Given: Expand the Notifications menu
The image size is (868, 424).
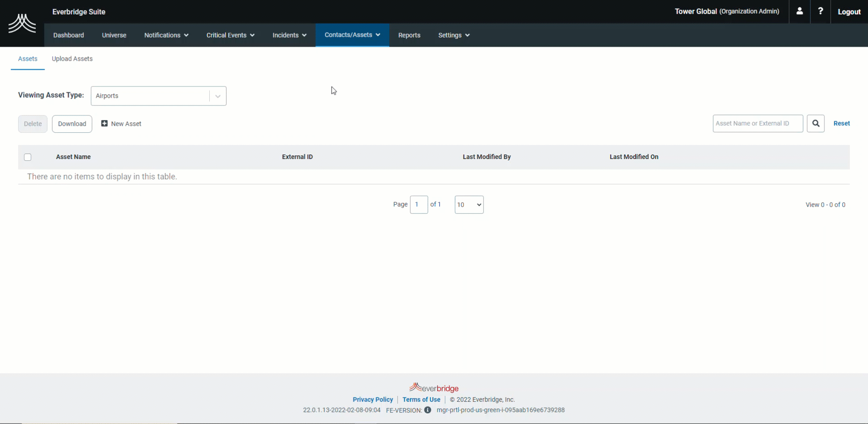Looking at the screenshot, I should tap(166, 35).
